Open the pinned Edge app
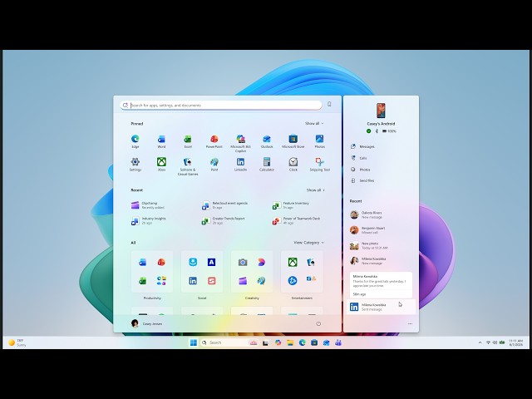This screenshot has width=532, height=399. (x=135, y=141)
